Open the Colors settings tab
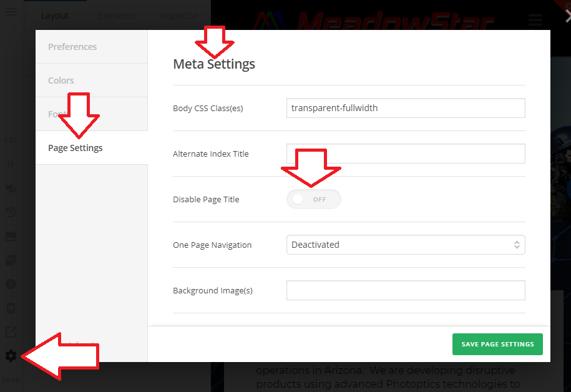Viewport: 571px width, 392px height. 61,81
